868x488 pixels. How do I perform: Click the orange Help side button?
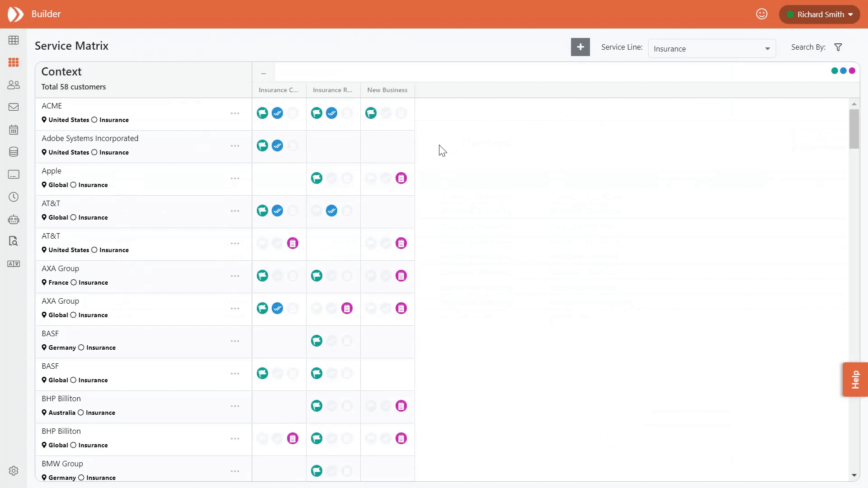coord(855,380)
